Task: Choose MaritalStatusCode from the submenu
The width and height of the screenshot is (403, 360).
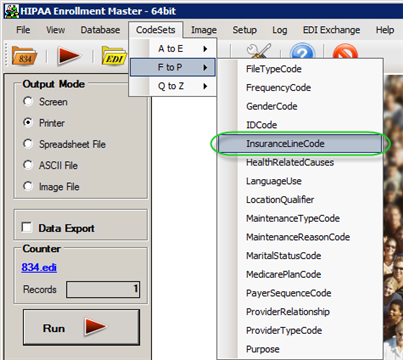Action: (x=300, y=256)
